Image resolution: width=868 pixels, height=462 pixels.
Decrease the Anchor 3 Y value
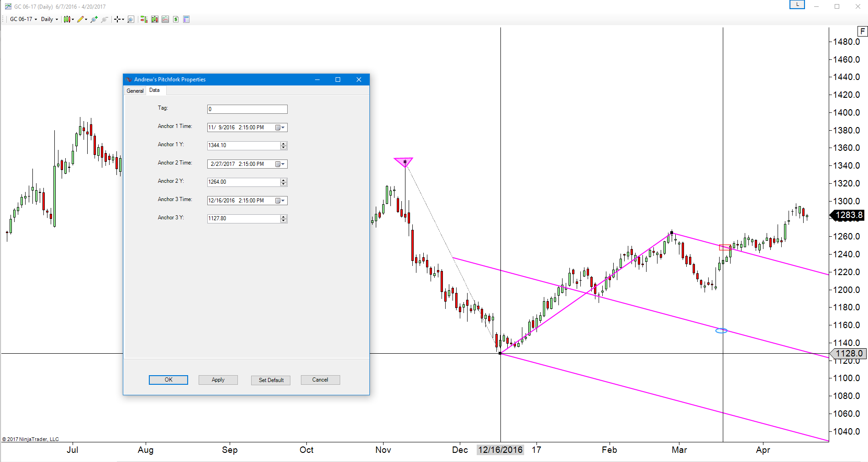pyautogui.click(x=284, y=221)
